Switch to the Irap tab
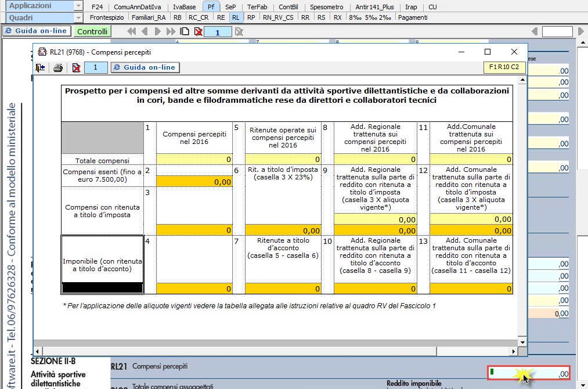 411,7
